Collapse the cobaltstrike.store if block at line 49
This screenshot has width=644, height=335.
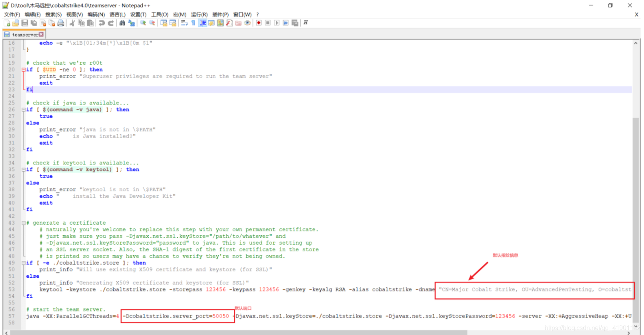click(x=24, y=263)
